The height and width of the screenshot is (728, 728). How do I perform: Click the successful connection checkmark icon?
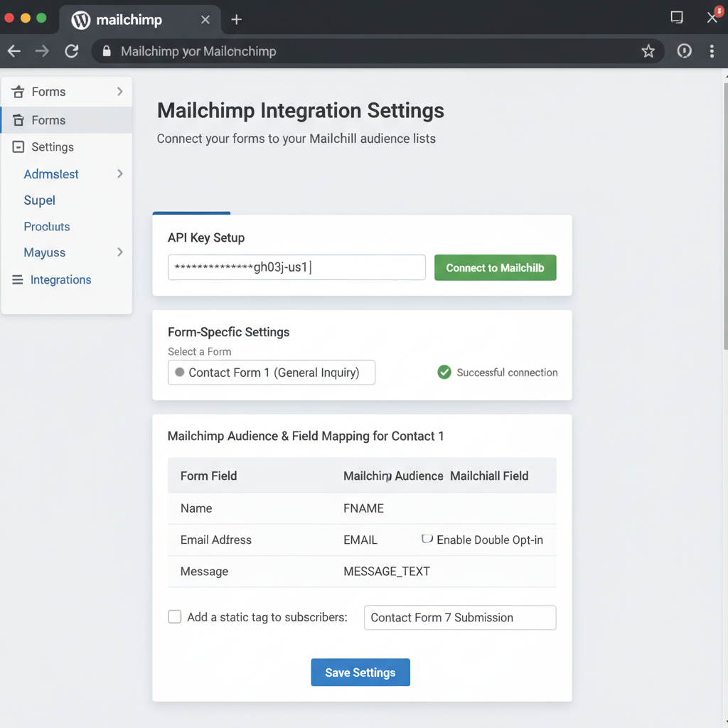(444, 372)
